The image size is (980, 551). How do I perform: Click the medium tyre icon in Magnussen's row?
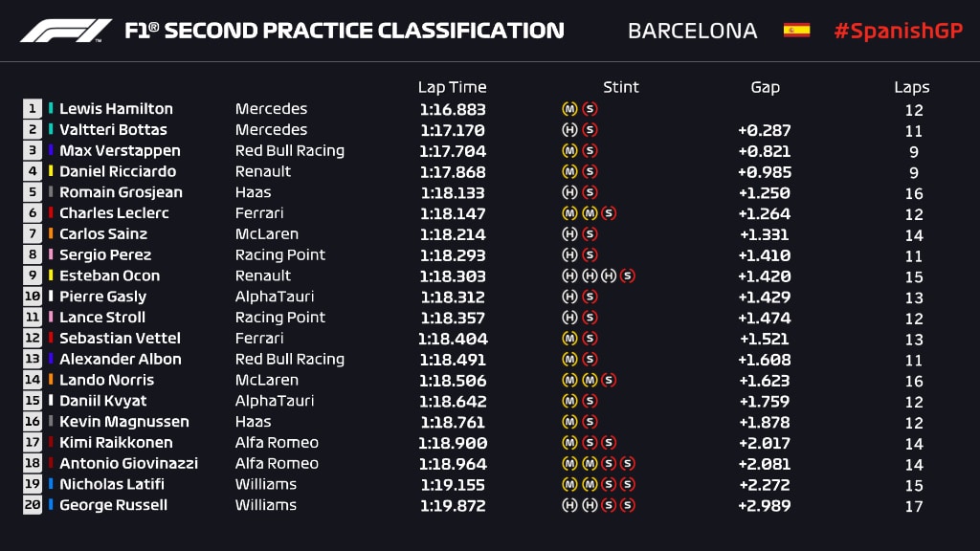tap(569, 422)
